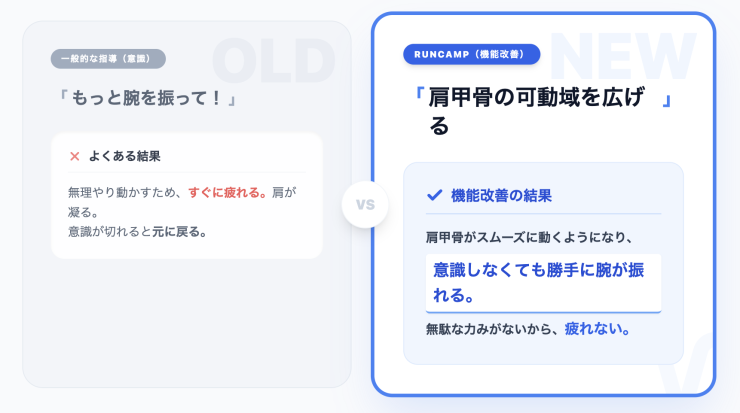Screen dimensions: 740x413
Task: Click the round VS badge between cards
Action: [364, 205]
